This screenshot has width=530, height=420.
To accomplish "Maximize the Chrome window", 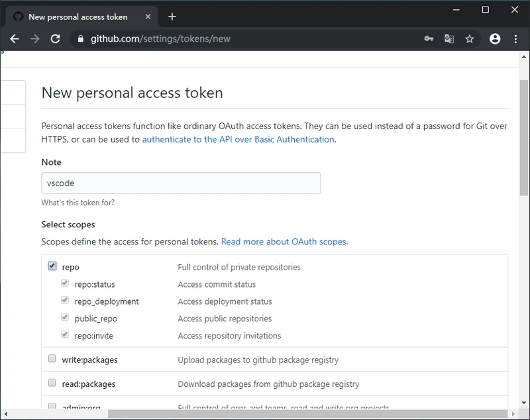I will [486, 10].
